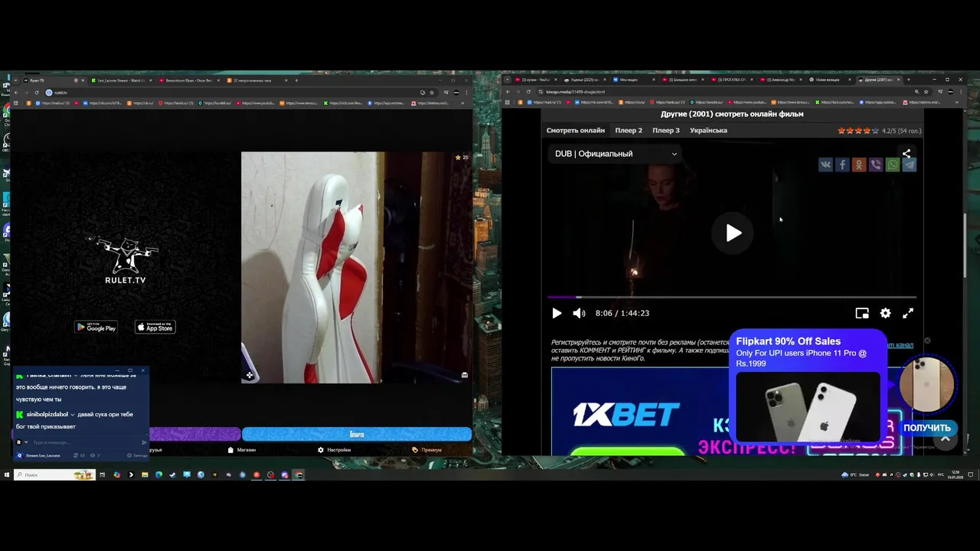Mute the movie player volume
This screenshot has height=551, width=980.
(x=579, y=313)
